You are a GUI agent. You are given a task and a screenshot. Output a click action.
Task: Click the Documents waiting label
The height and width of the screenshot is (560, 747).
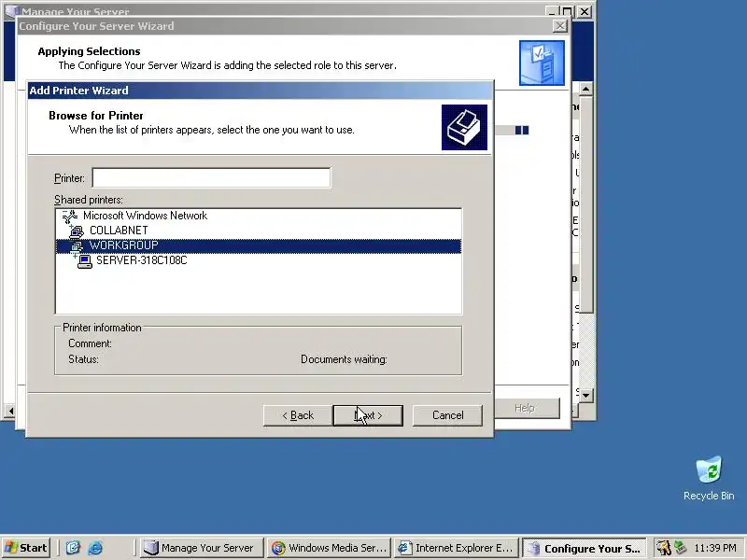point(344,359)
